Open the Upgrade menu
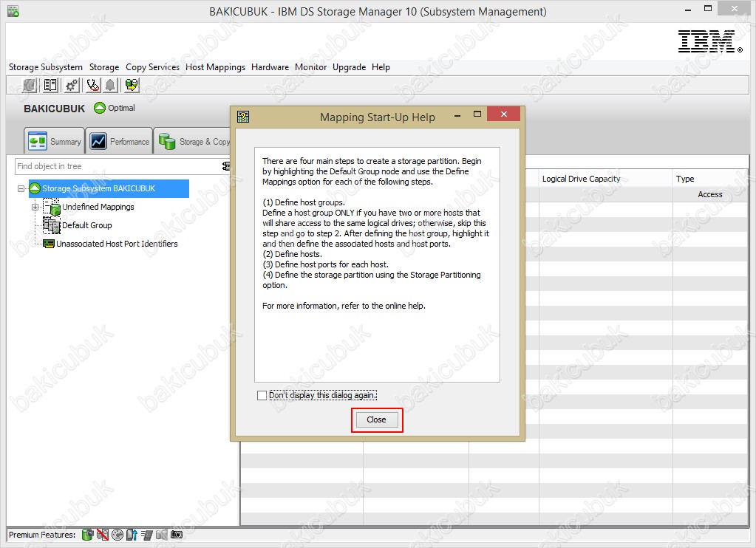756x548 pixels. pos(349,67)
